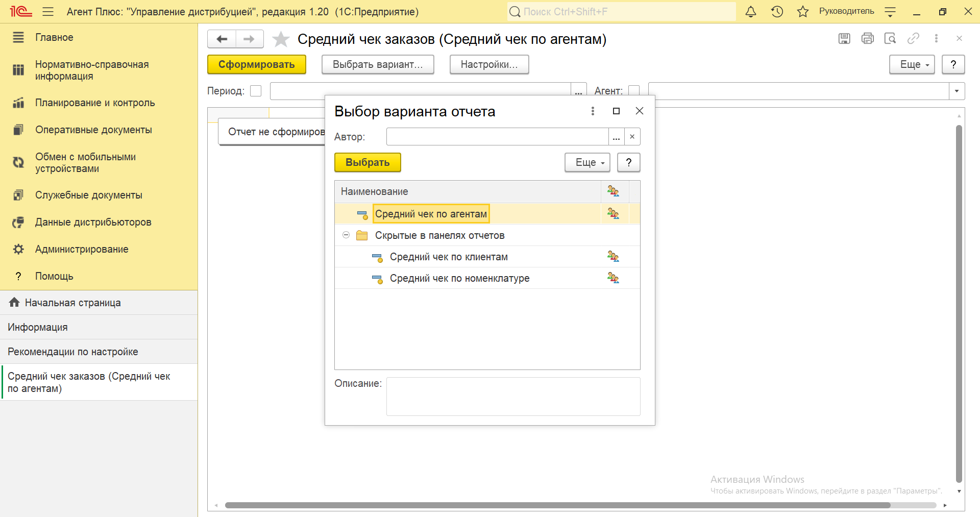Screen dimensions: 980x517
Task: Maximize the Выбор варианта отчета dialog
Action: [x=616, y=111]
